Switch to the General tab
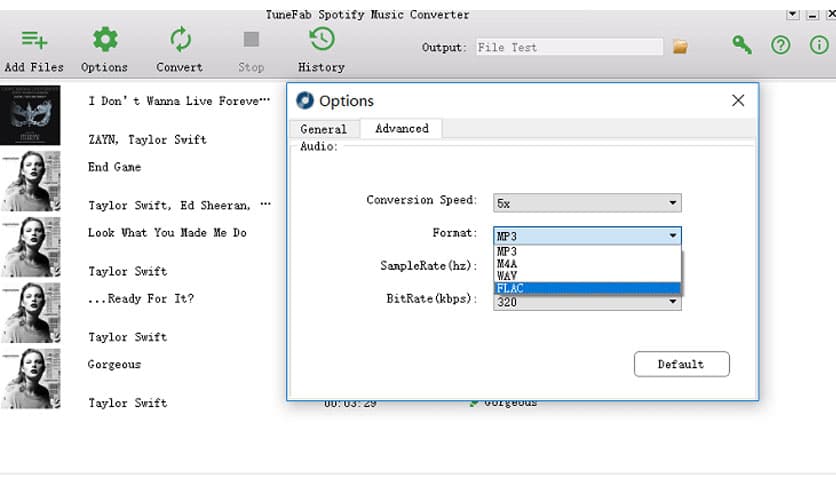 point(324,129)
